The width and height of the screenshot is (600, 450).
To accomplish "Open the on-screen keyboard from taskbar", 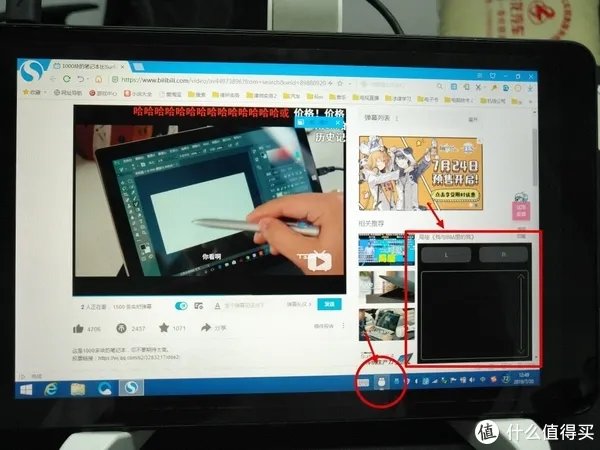I will (x=363, y=383).
